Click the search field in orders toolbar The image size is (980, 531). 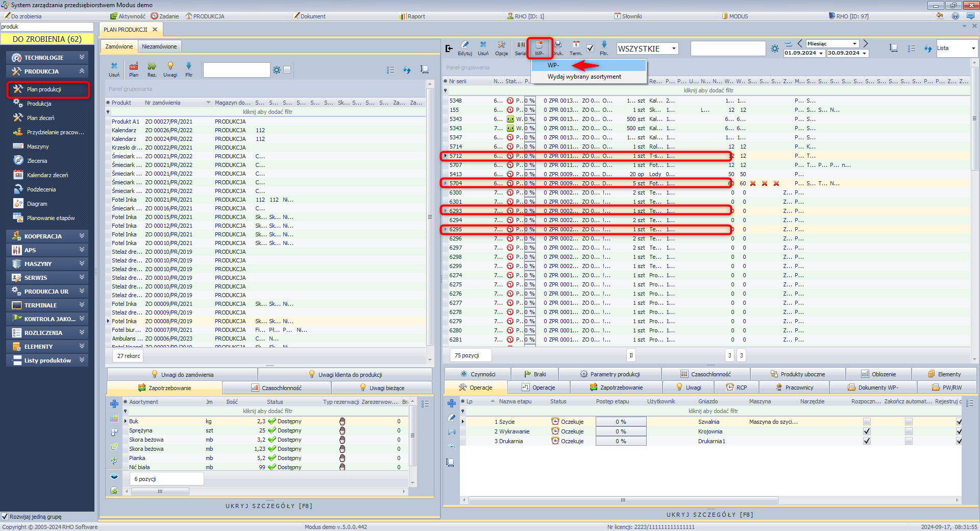(x=236, y=70)
